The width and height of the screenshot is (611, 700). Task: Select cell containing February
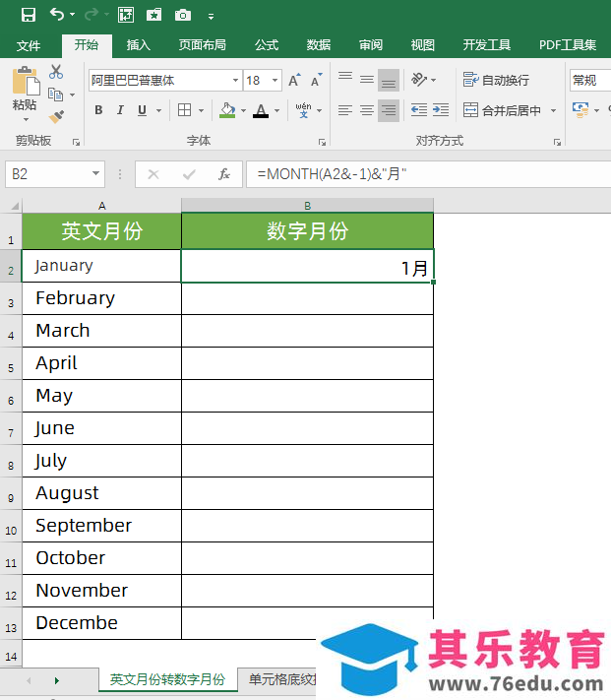pyautogui.click(x=101, y=298)
